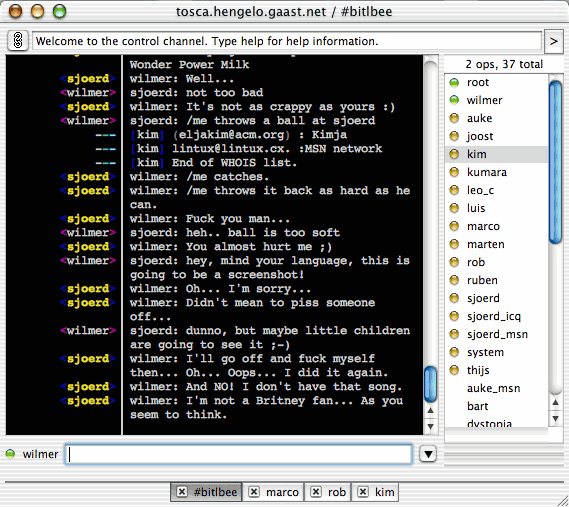569x507 pixels.
Task: Open the dropdown arrow next to message input
Action: [x=428, y=454]
